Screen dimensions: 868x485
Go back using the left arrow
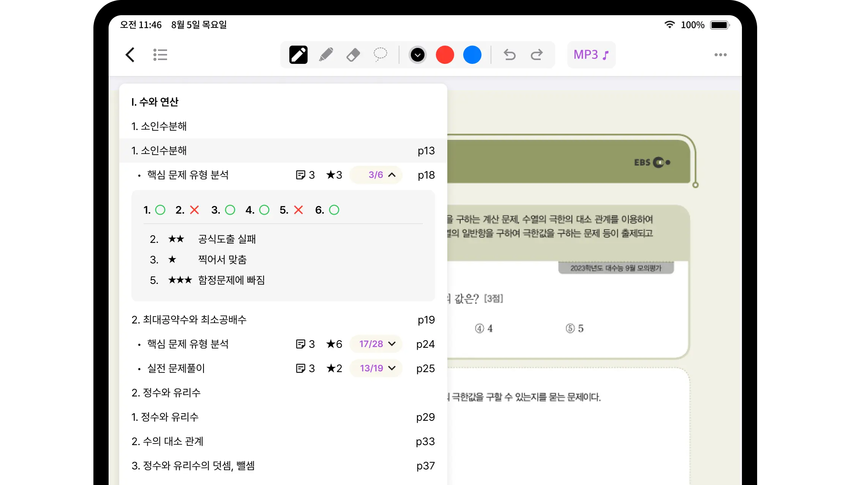pyautogui.click(x=130, y=55)
